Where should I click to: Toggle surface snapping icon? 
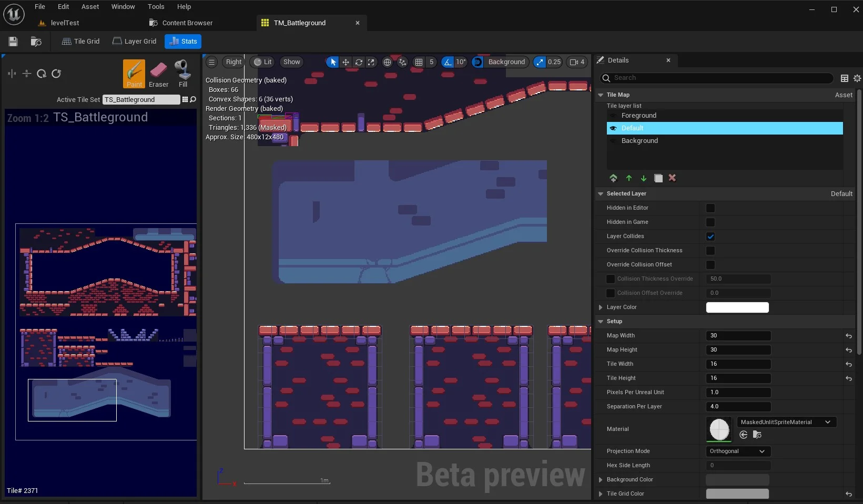pyautogui.click(x=402, y=62)
